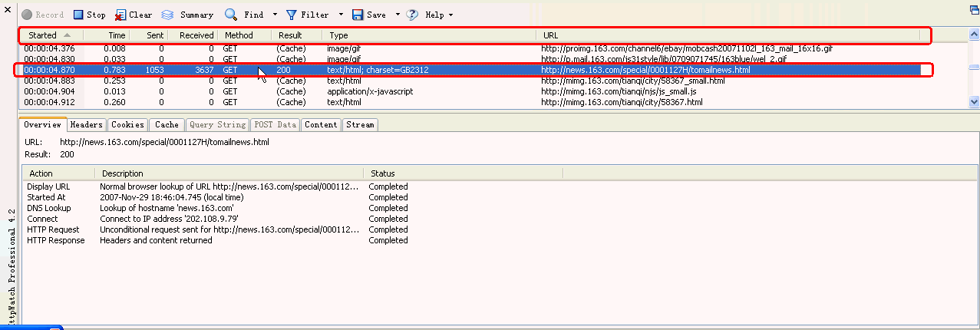Click the application/x-javascript type cell
The width and height of the screenshot is (980, 330).
(x=370, y=91)
